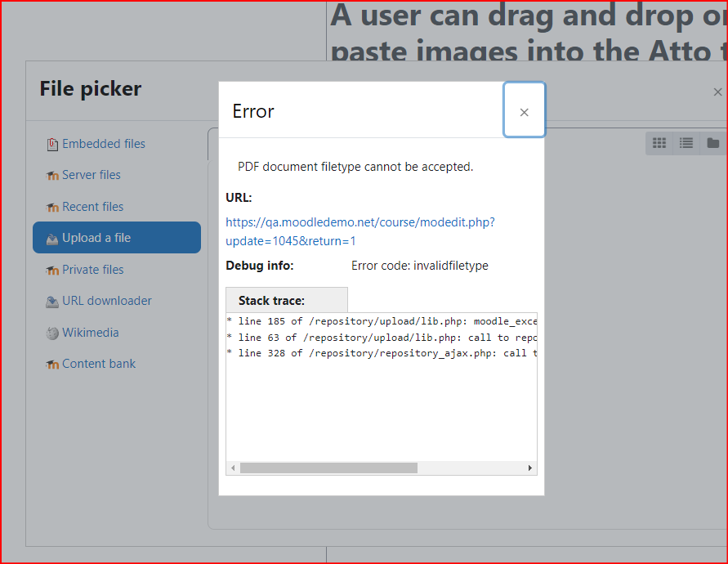Click the Private files Moodle icon
The height and width of the screenshot is (564, 728).
(x=52, y=271)
